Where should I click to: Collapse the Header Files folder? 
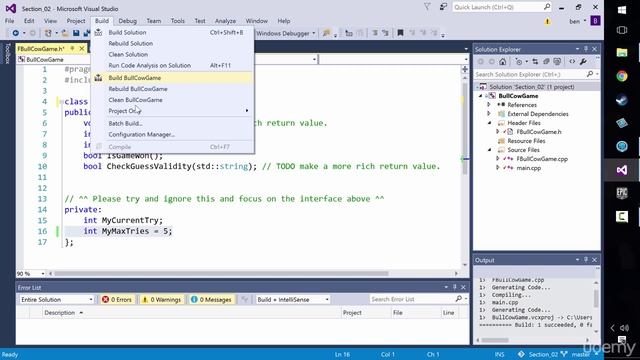tap(489, 123)
